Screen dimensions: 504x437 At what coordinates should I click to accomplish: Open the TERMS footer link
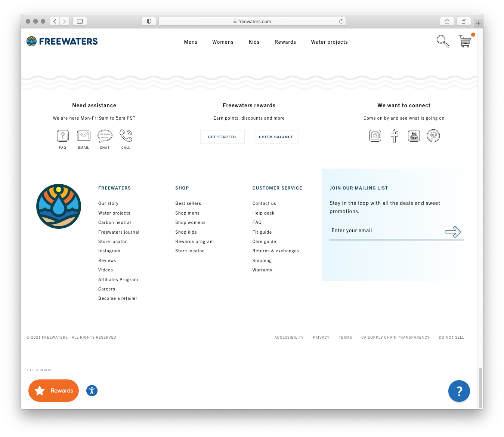346,338
